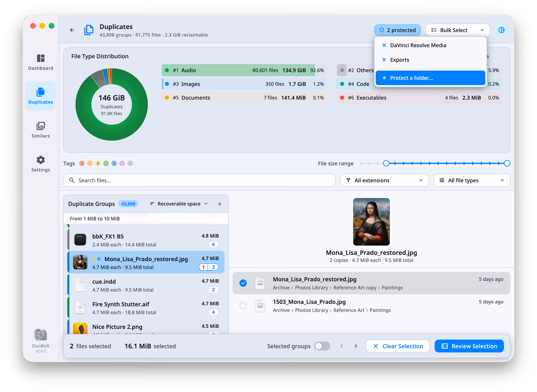The height and width of the screenshot is (392, 537).
Task: Click the donut chart 146 GiB
Action: pos(112,104)
